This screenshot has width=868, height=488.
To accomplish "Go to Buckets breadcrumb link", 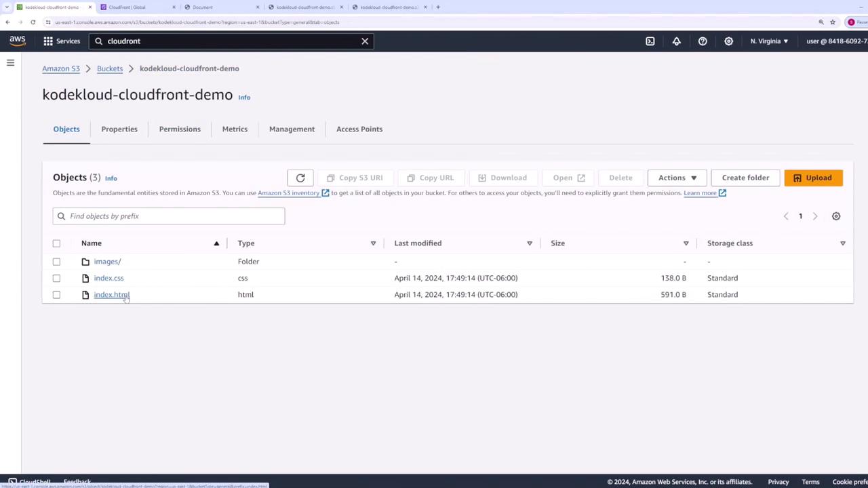I will (110, 68).
